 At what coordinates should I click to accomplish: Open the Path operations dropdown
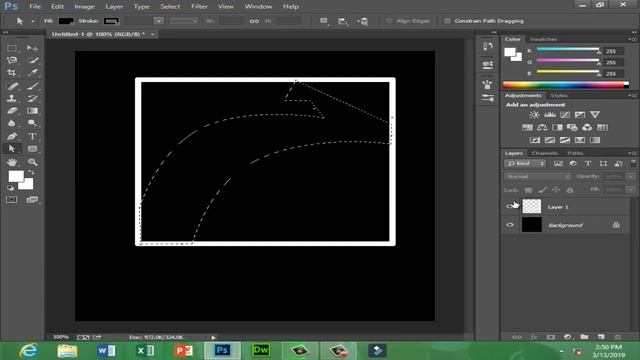(324, 21)
